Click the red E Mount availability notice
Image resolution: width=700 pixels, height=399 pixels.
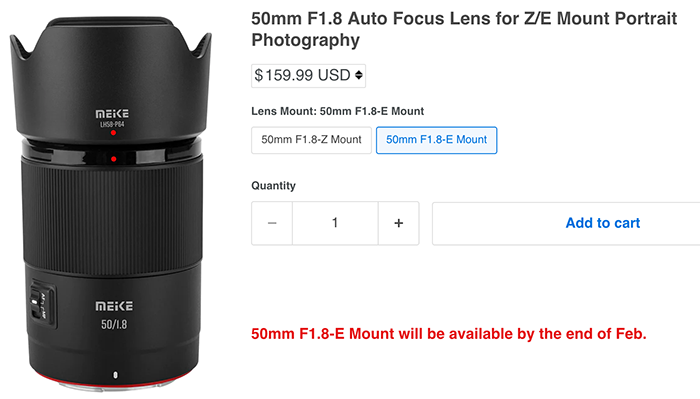(449, 334)
